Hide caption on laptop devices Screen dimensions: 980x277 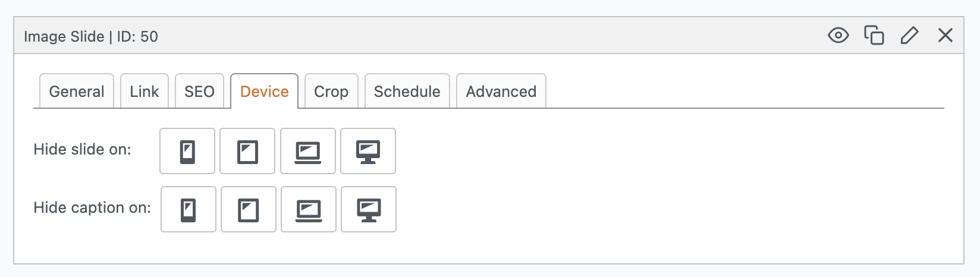point(309,210)
